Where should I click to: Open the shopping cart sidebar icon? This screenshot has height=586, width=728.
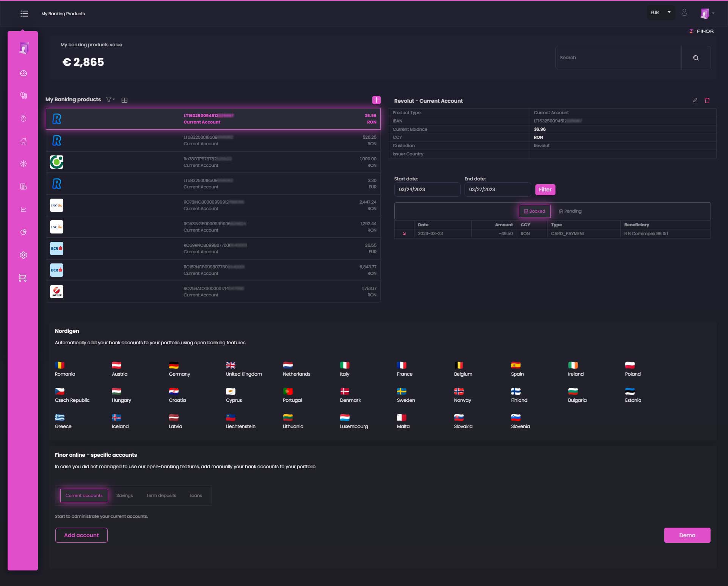[23, 278]
